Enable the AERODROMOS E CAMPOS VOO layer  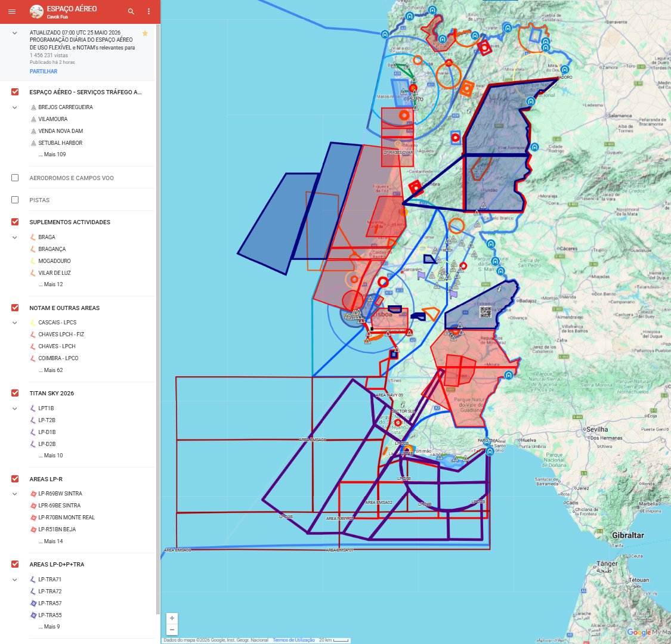(15, 178)
